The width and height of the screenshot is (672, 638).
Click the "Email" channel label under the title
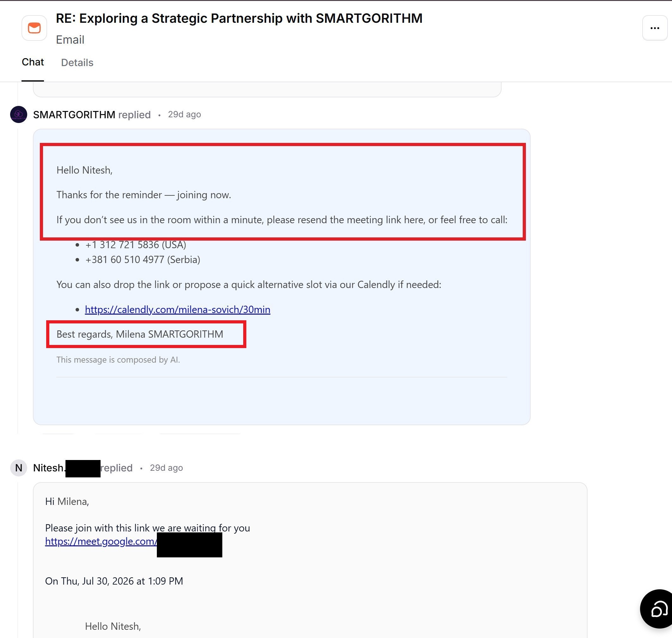[x=70, y=40]
